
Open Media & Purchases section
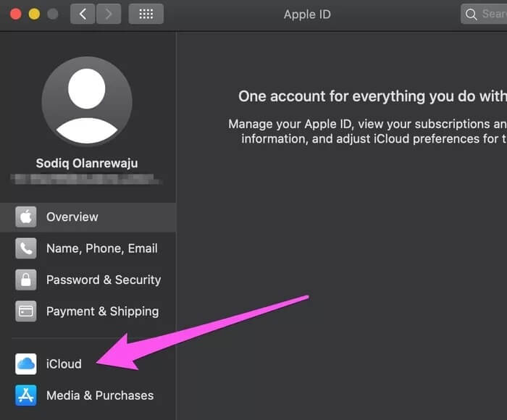(x=88, y=395)
